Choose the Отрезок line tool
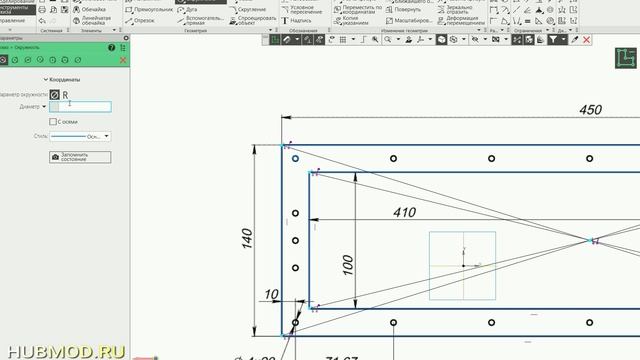The height and width of the screenshot is (360, 640). (140, 20)
